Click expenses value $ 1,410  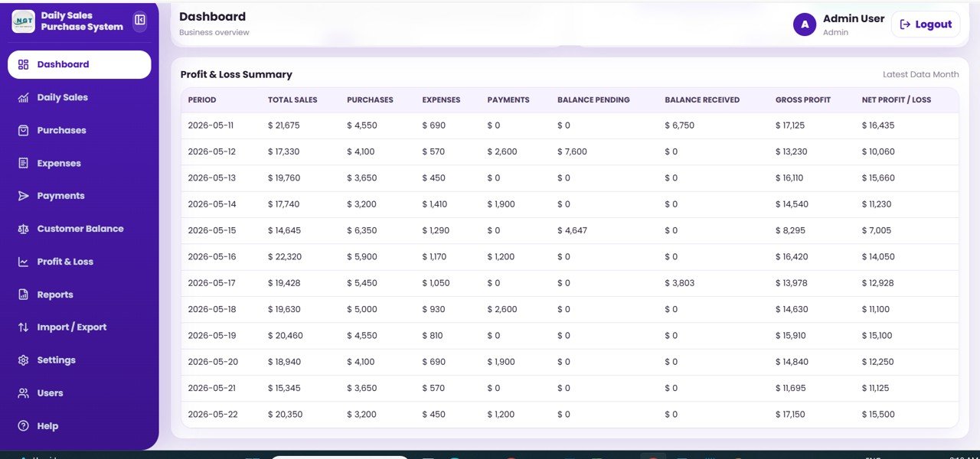pyautogui.click(x=435, y=204)
